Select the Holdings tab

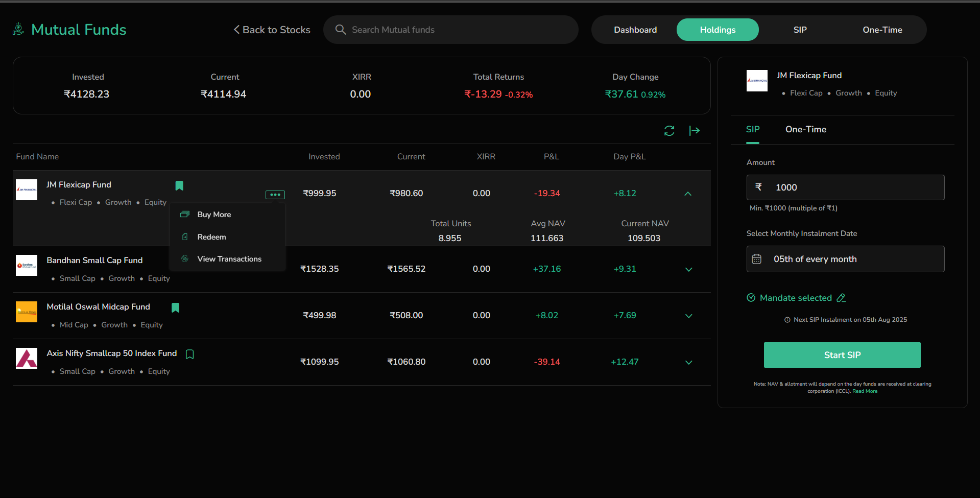718,30
